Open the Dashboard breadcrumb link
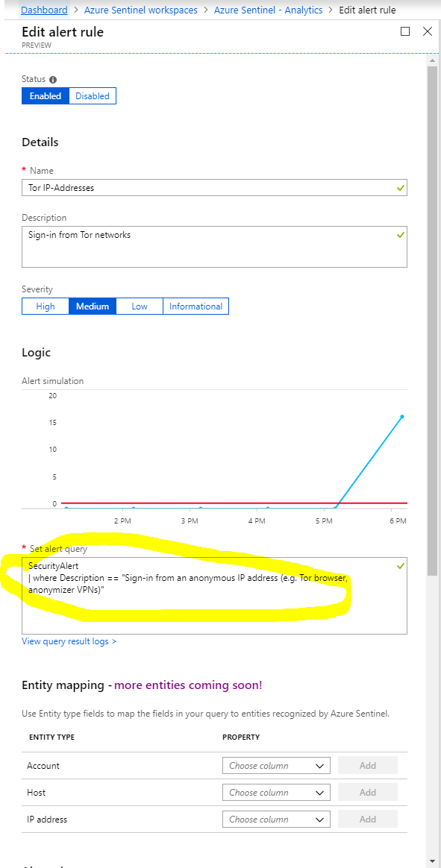Screen dimensions: 441x868 tap(44, 10)
